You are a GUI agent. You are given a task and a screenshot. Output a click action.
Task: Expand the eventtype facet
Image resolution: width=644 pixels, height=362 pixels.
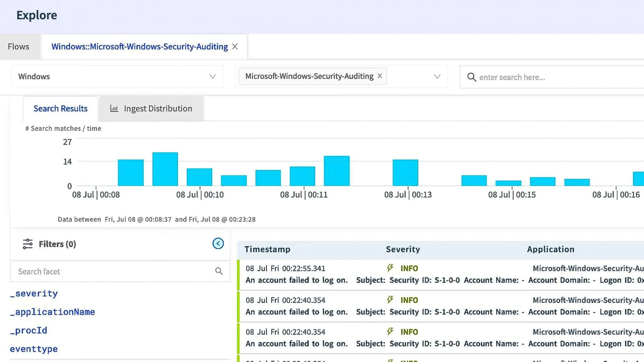34,349
